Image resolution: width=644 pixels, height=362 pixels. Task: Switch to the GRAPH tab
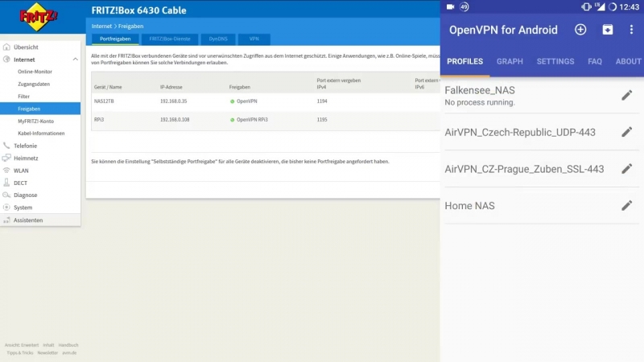point(510,62)
